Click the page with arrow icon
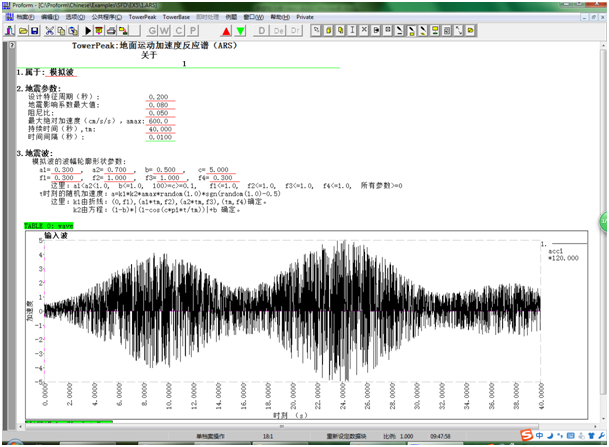The width and height of the screenshot is (609, 447). [x=376, y=30]
